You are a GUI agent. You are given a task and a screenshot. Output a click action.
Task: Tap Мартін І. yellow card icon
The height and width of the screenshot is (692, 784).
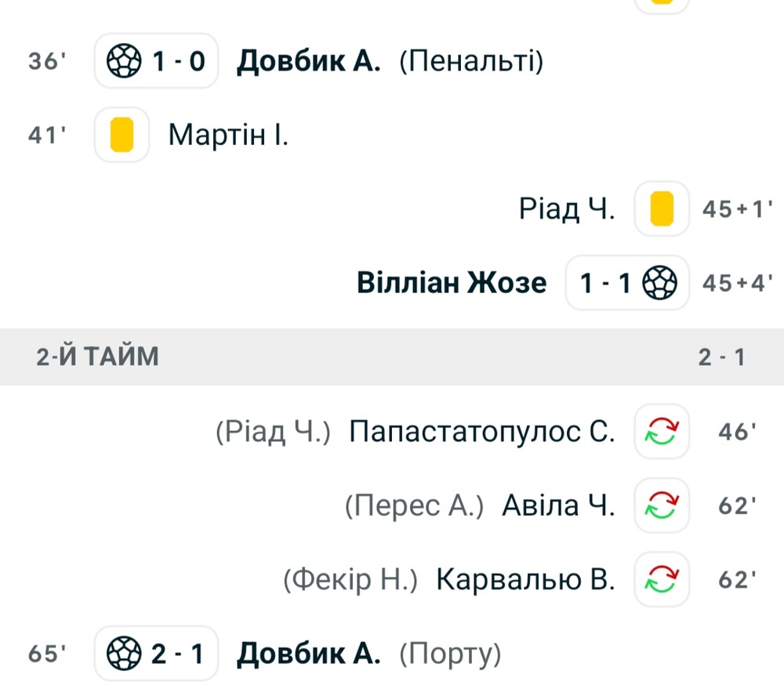(x=122, y=134)
